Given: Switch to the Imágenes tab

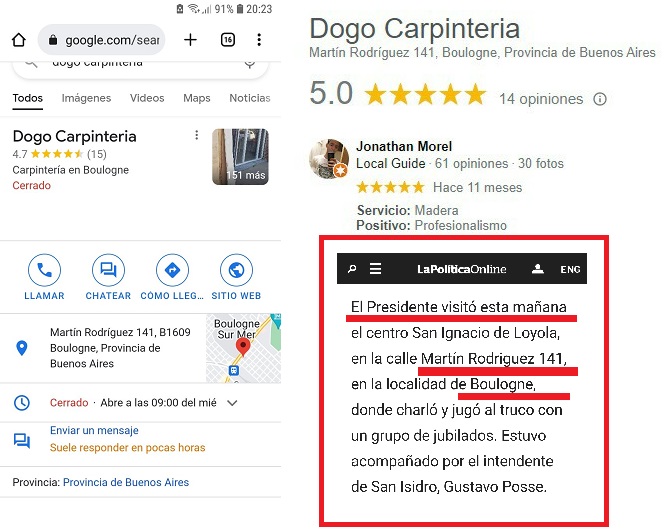Looking at the screenshot, I should tap(86, 98).
